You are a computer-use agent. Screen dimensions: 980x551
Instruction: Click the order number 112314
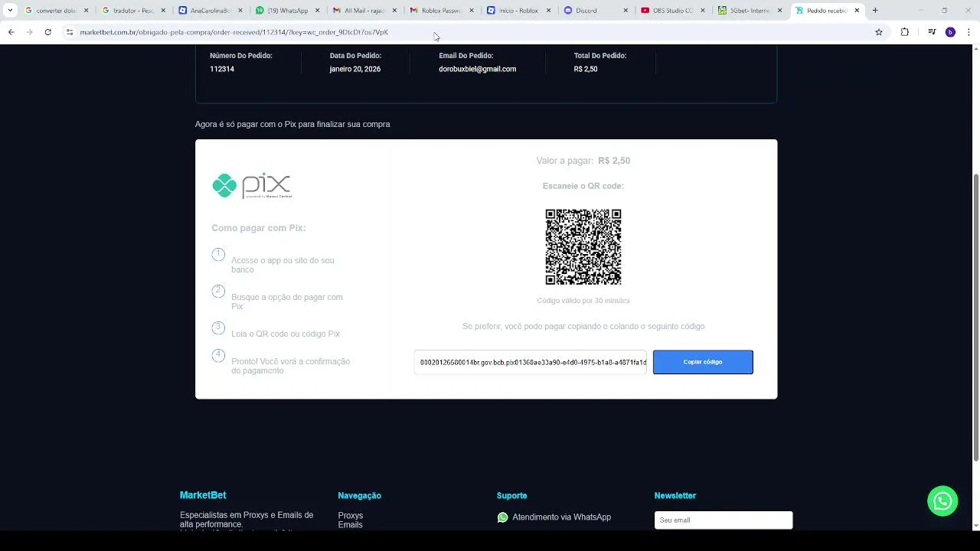pyautogui.click(x=222, y=69)
